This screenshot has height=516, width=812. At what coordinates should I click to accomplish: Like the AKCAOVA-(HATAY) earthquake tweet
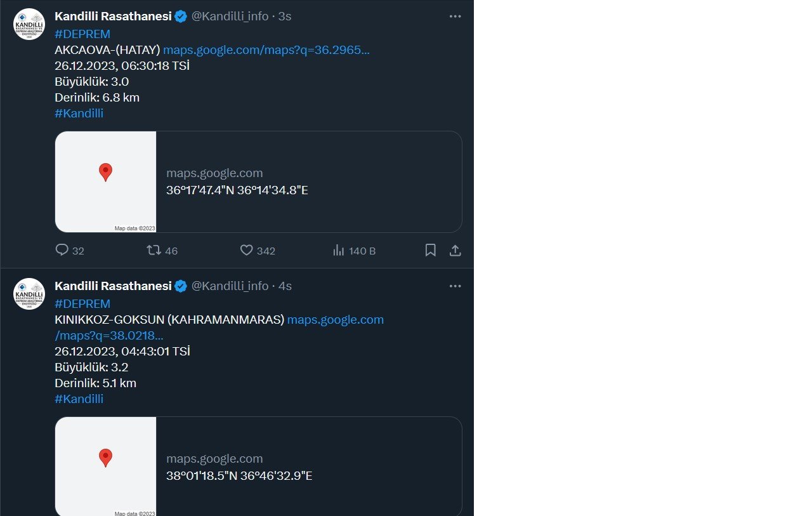point(247,250)
